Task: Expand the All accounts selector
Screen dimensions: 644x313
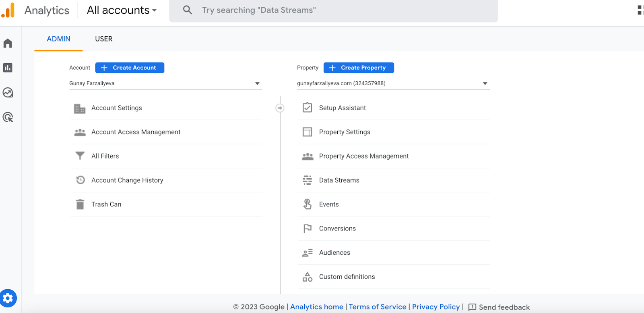Action: coord(122,10)
